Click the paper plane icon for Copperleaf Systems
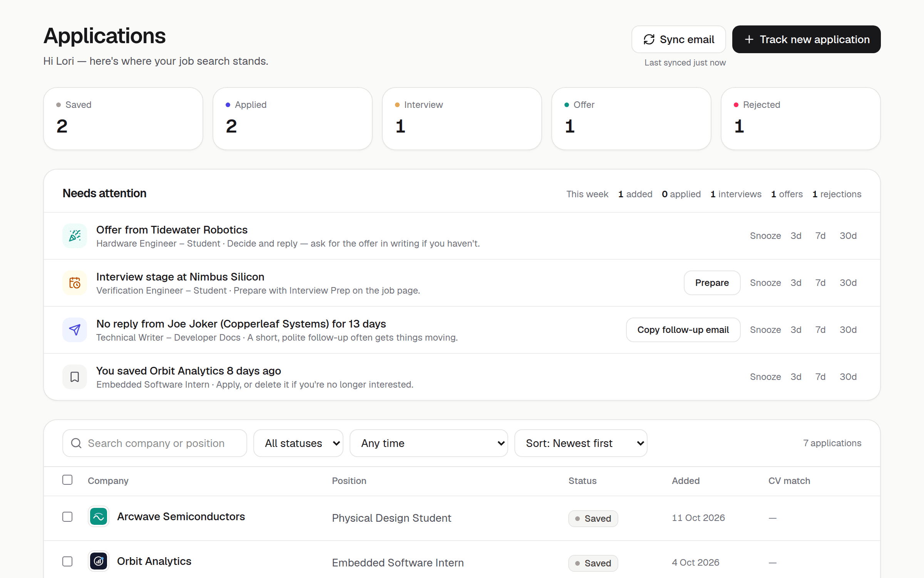Viewport: 924px width, 578px height. [x=75, y=330]
